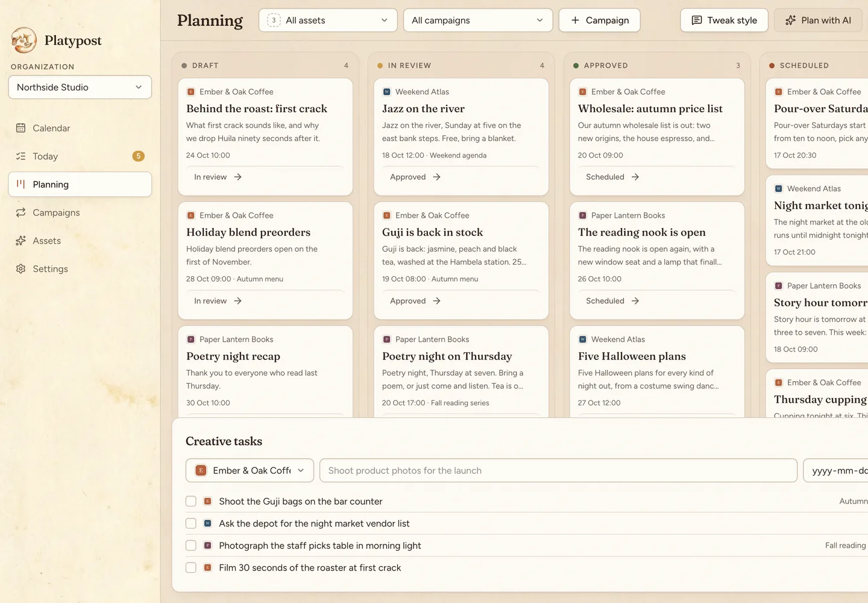
Task: Click the Tweak style message icon
Action: (697, 20)
